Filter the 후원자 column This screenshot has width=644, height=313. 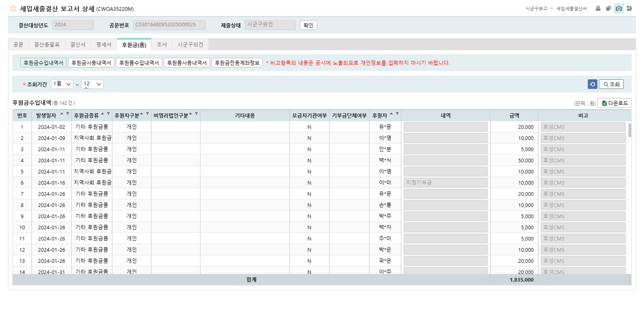397,114
